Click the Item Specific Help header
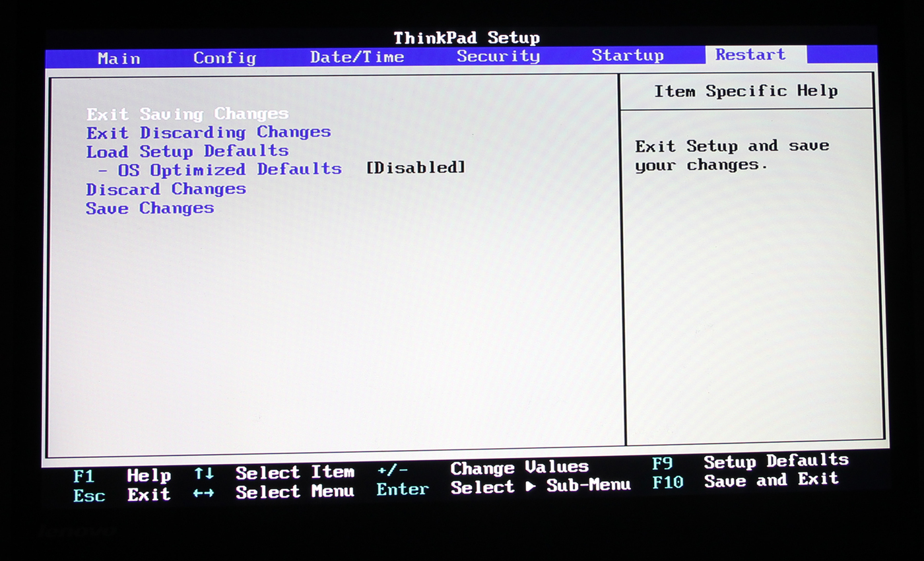This screenshot has height=561, width=924. pos(746,91)
